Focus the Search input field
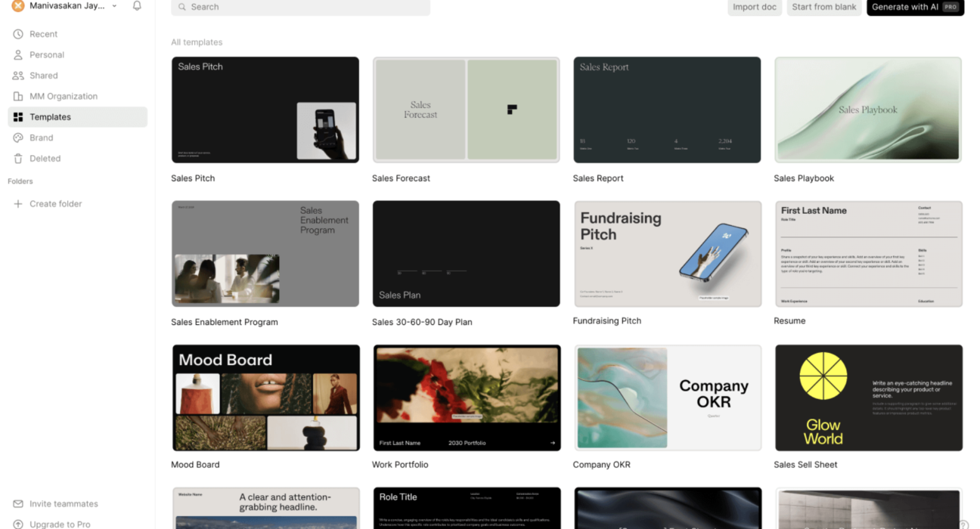980x529 pixels. click(x=301, y=7)
